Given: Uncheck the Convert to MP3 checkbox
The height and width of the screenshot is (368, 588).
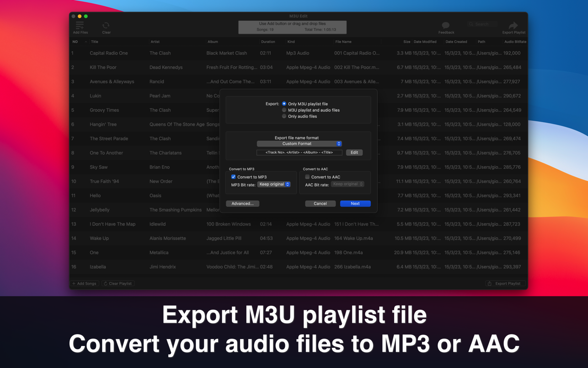Looking at the screenshot, I should click(x=233, y=177).
